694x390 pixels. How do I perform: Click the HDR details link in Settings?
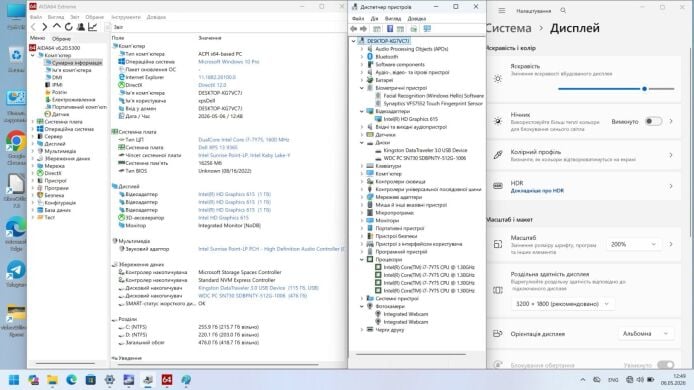(537, 191)
